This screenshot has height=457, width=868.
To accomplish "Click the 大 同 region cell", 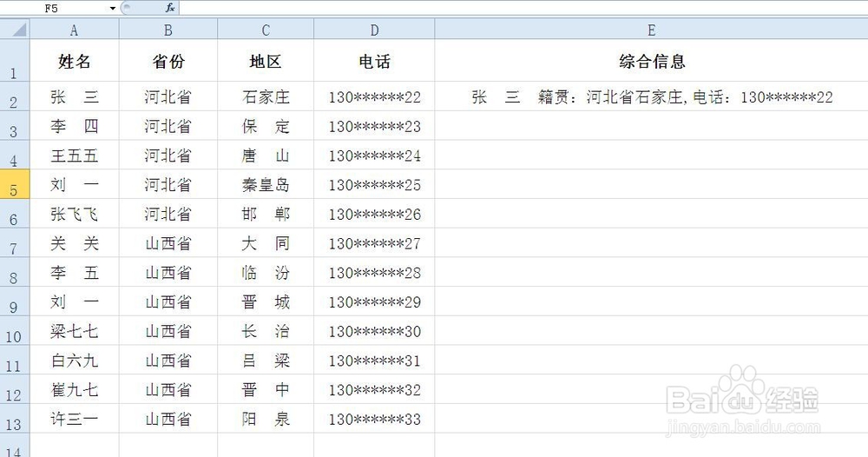I will click(x=266, y=243).
